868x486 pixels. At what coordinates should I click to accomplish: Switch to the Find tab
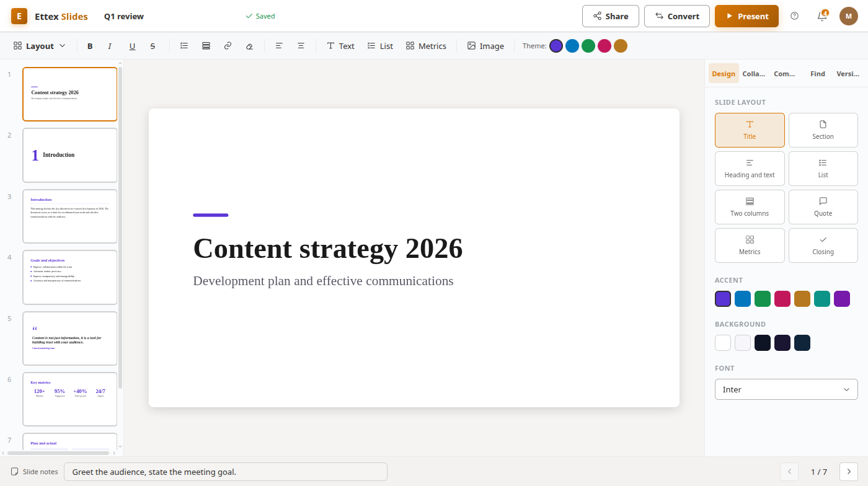818,74
